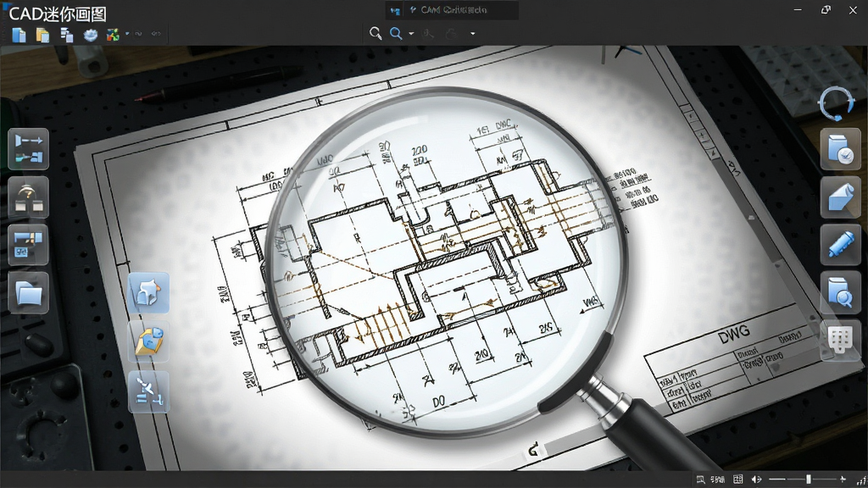Click the status bar zoom window icon

point(700,480)
